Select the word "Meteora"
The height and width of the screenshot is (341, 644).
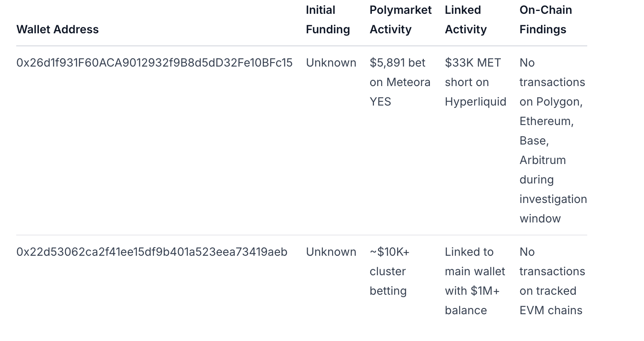[x=408, y=82]
